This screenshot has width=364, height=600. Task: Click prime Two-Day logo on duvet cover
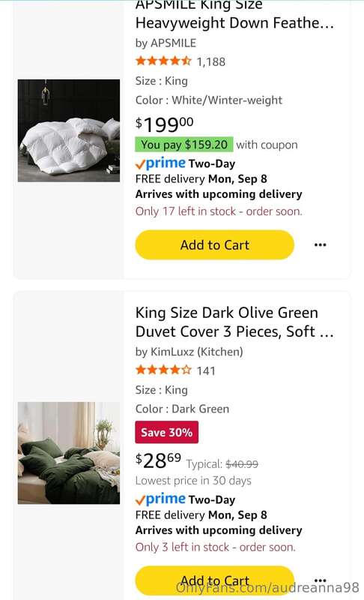(x=185, y=499)
